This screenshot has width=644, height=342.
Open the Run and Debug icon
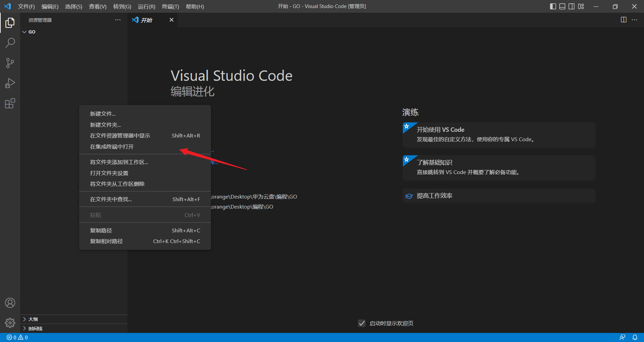pyautogui.click(x=10, y=83)
